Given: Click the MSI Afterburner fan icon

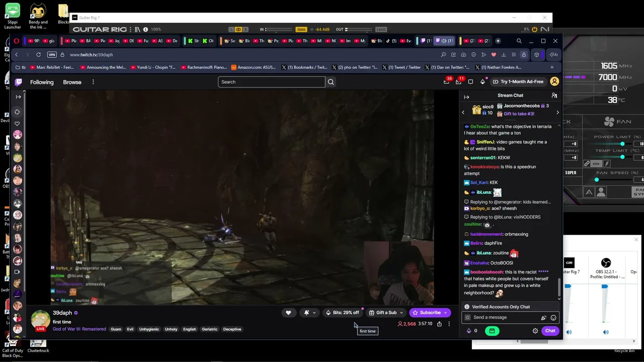Looking at the screenshot, I should [x=609, y=121].
